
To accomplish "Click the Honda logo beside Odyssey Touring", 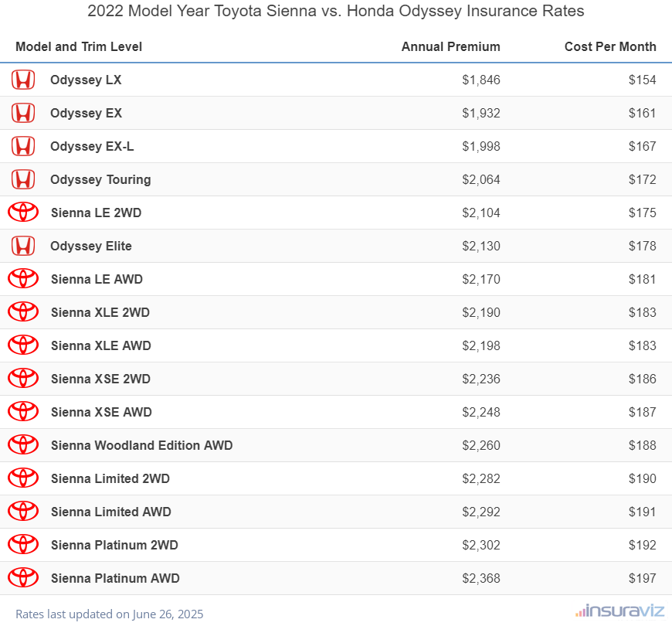I will pos(23,179).
